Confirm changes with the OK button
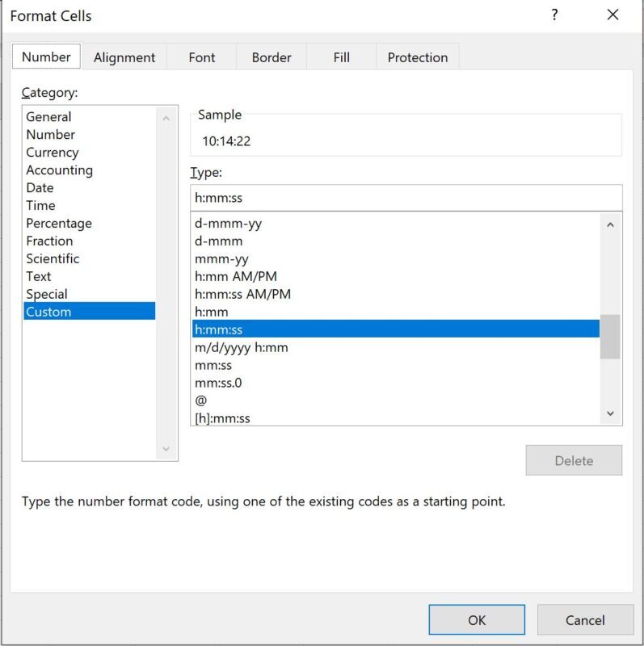 (x=476, y=620)
